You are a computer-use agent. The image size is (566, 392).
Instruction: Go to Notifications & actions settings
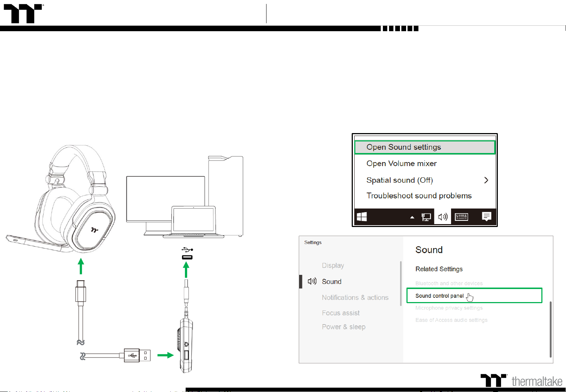coord(355,297)
